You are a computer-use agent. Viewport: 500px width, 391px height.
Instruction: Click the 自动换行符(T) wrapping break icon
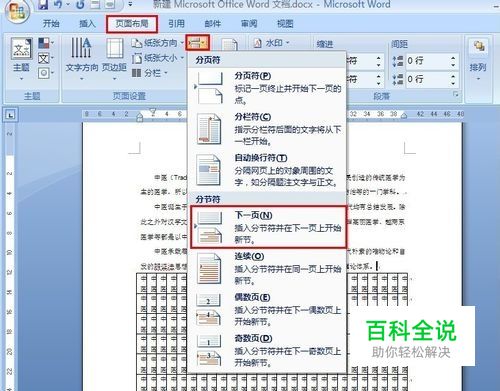point(209,170)
